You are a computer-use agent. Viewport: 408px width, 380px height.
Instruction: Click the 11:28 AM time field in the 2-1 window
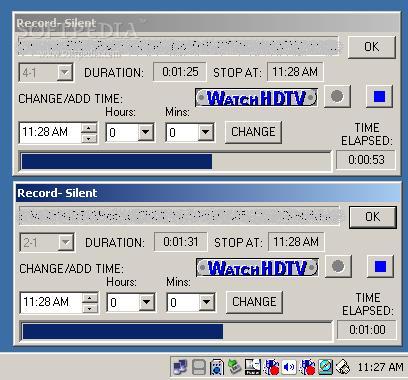[x=51, y=302]
